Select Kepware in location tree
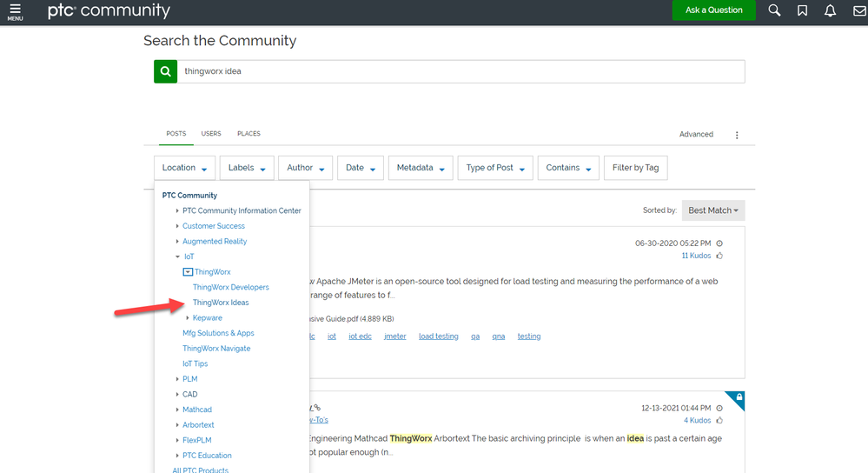The image size is (868, 473). pyautogui.click(x=207, y=318)
